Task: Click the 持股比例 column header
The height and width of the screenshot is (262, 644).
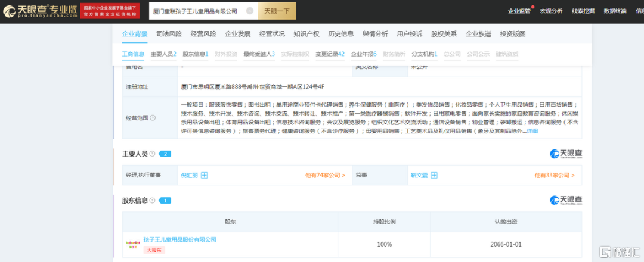Action: [x=385, y=222]
